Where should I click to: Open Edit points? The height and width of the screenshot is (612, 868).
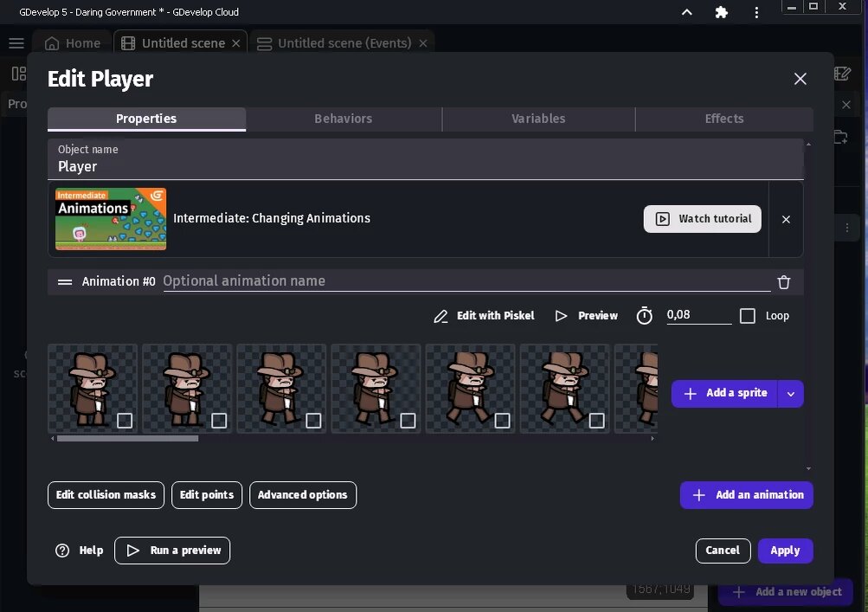click(x=207, y=494)
